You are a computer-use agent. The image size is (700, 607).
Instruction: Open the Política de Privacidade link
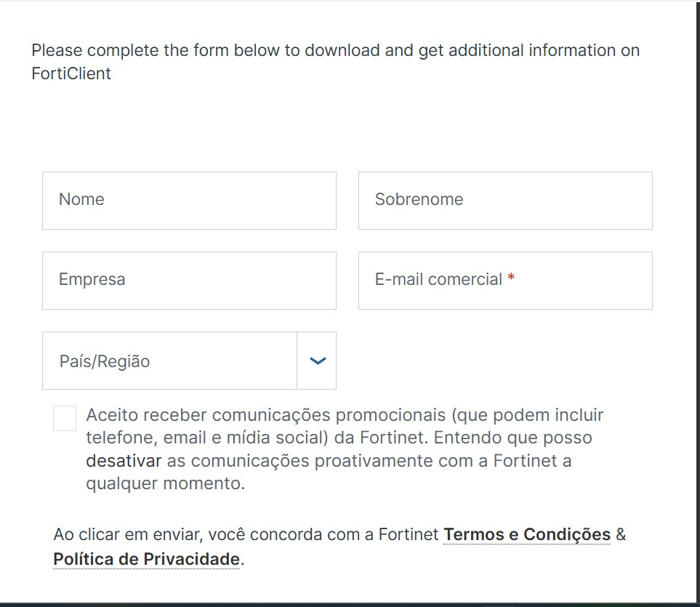pyautogui.click(x=146, y=559)
